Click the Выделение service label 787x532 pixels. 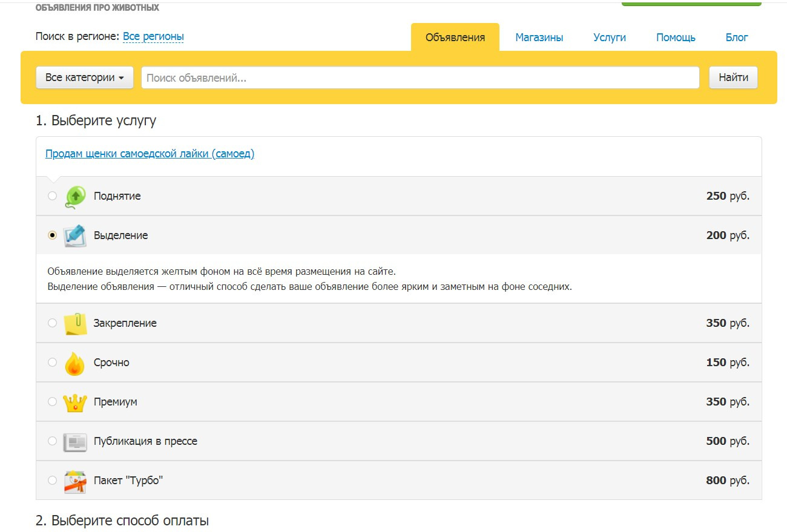point(120,235)
